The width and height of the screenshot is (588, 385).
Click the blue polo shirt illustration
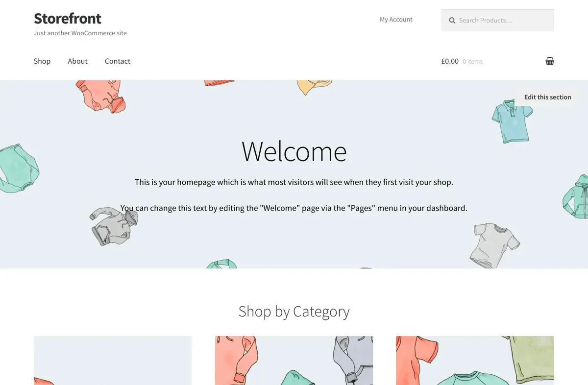click(x=511, y=121)
